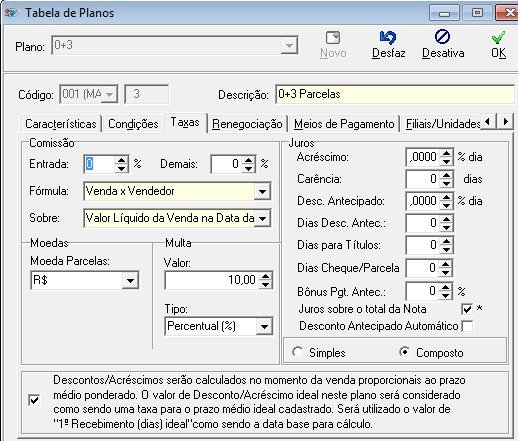Decrease Dias para Títulos value
Image resolution: width=518 pixels, height=441 pixels.
pyautogui.click(x=446, y=249)
